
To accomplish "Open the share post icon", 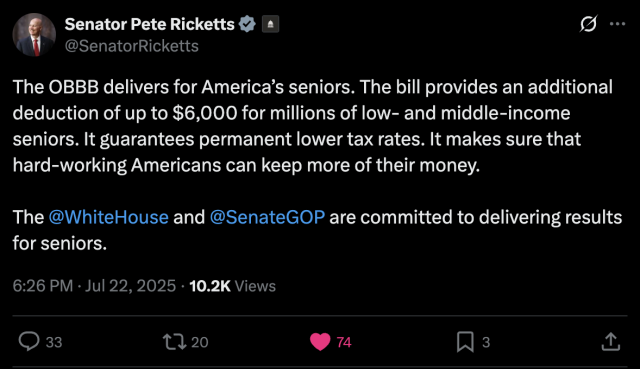I will click(x=611, y=341).
